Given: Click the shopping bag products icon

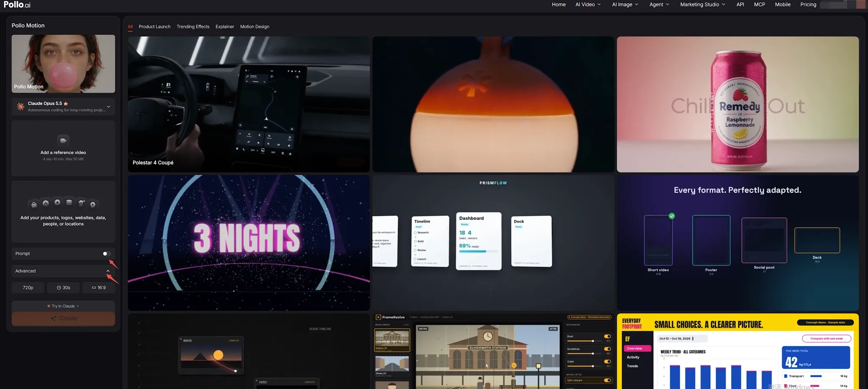Looking at the screenshot, I should click(x=34, y=205).
